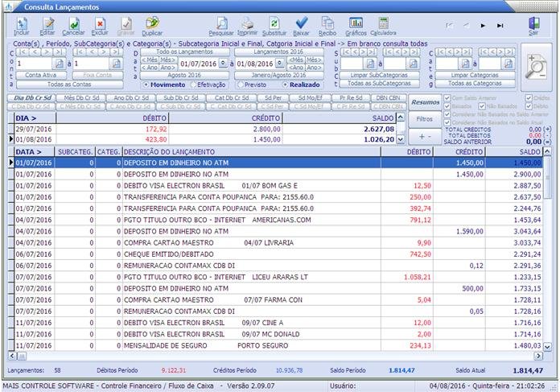Click the Todas as Contas button
Viewport: 560px width, 392px height.
coord(70,85)
